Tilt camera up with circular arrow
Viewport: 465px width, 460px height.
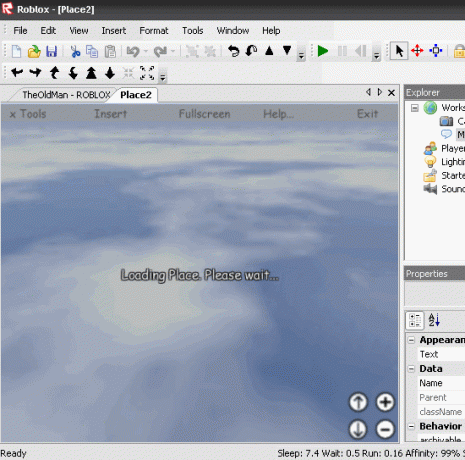point(358,402)
